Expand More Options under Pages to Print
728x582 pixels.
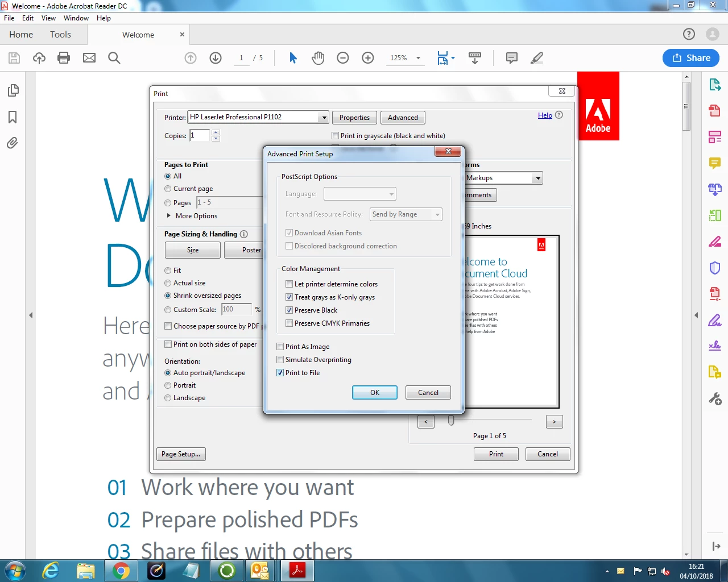tap(169, 216)
